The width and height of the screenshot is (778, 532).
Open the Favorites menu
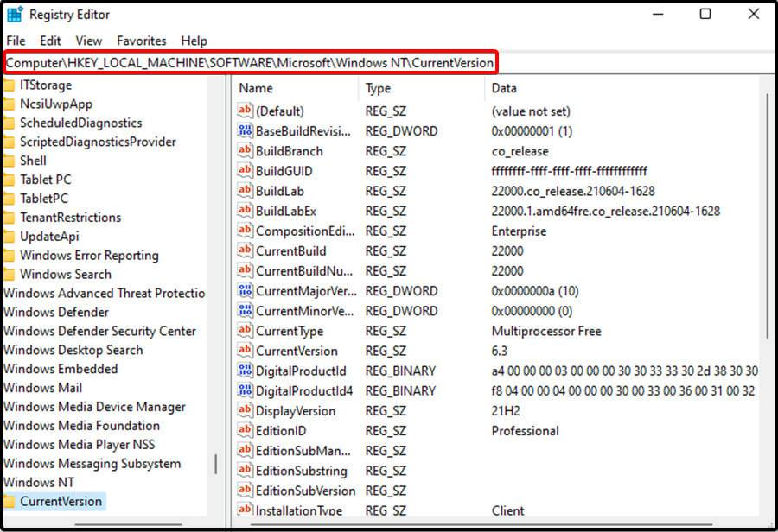(x=142, y=41)
